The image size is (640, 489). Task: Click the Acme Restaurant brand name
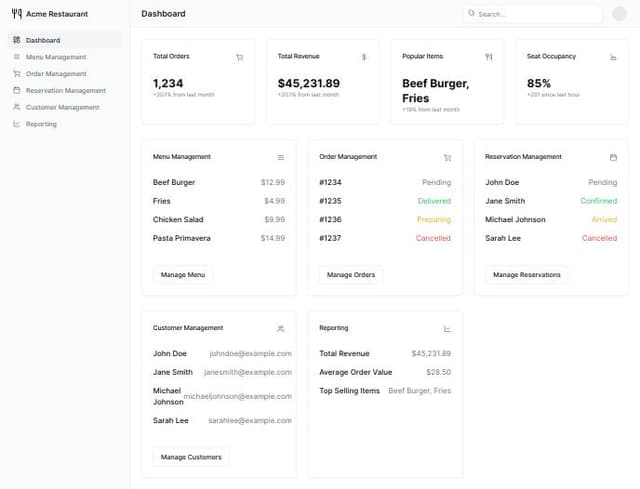[x=57, y=14]
